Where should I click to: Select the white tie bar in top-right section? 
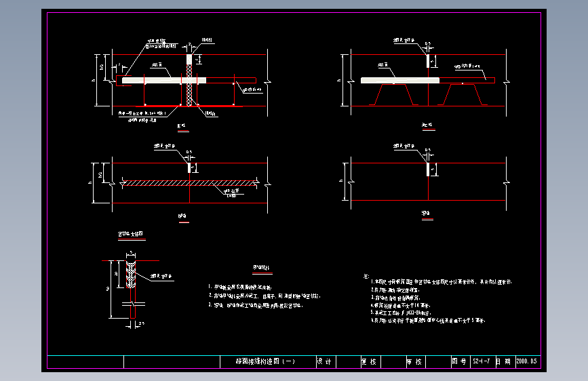(399, 80)
